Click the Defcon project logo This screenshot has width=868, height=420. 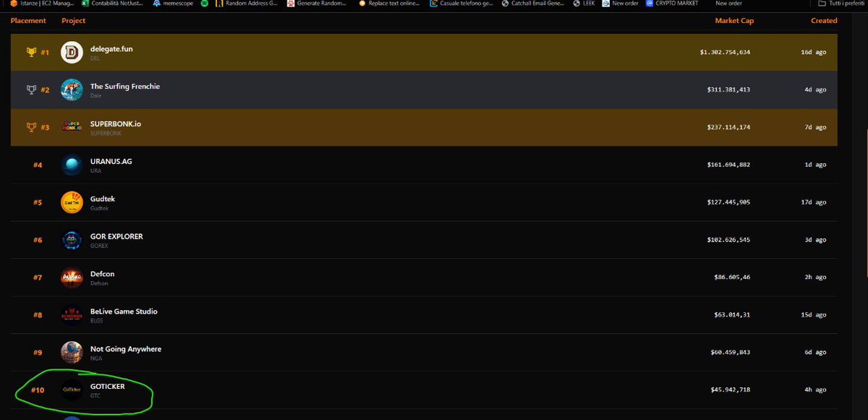(72, 277)
